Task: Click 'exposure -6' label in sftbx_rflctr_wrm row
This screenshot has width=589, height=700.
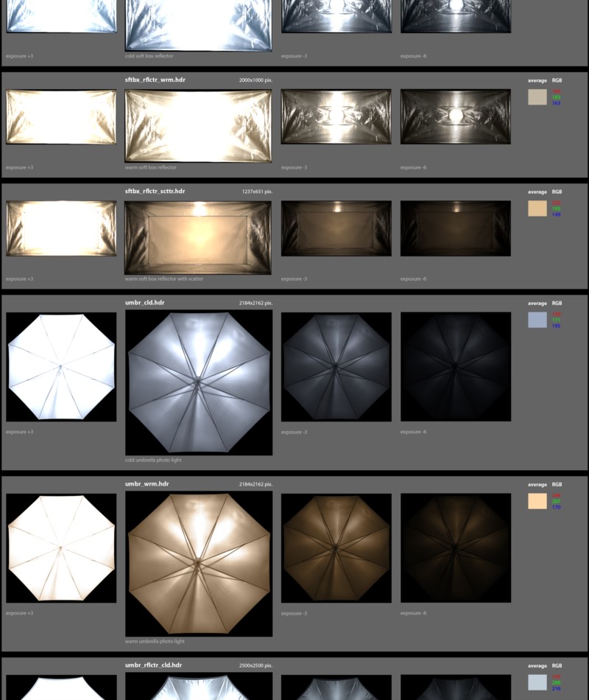Action: [413, 168]
